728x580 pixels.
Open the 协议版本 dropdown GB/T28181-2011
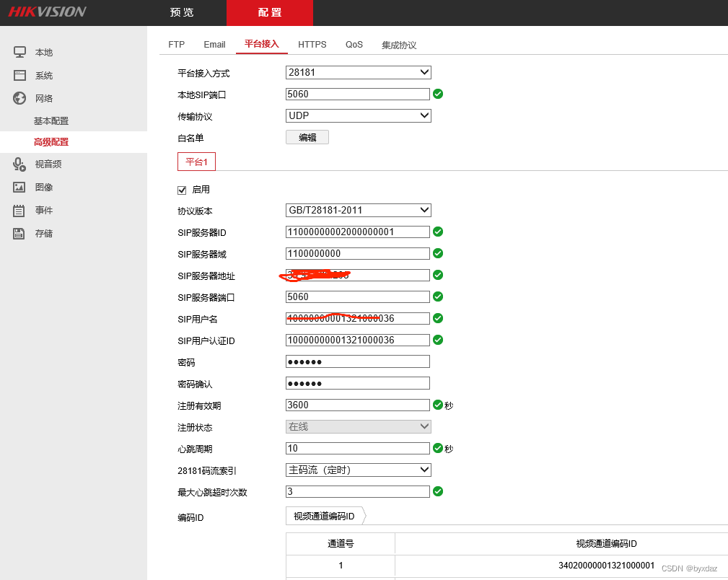pyautogui.click(x=359, y=210)
